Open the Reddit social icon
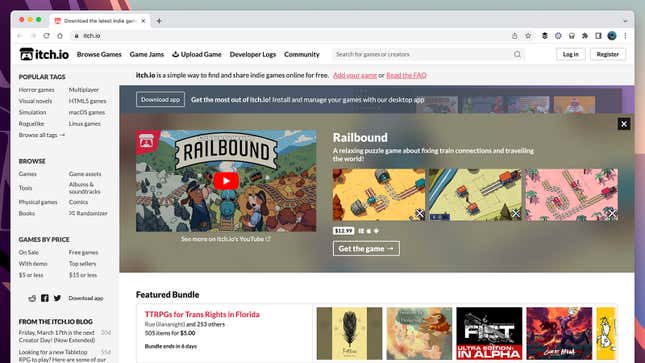 [32, 298]
